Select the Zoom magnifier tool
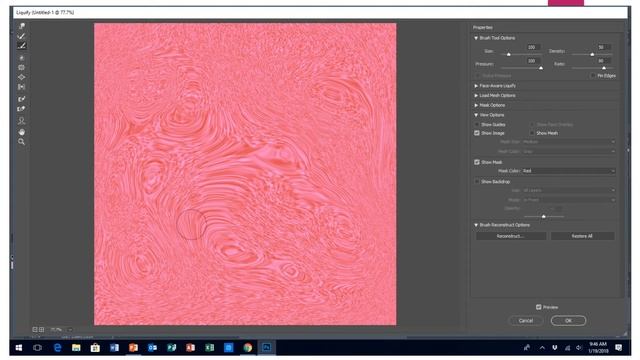 pyautogui.click(x=22, y=142)
